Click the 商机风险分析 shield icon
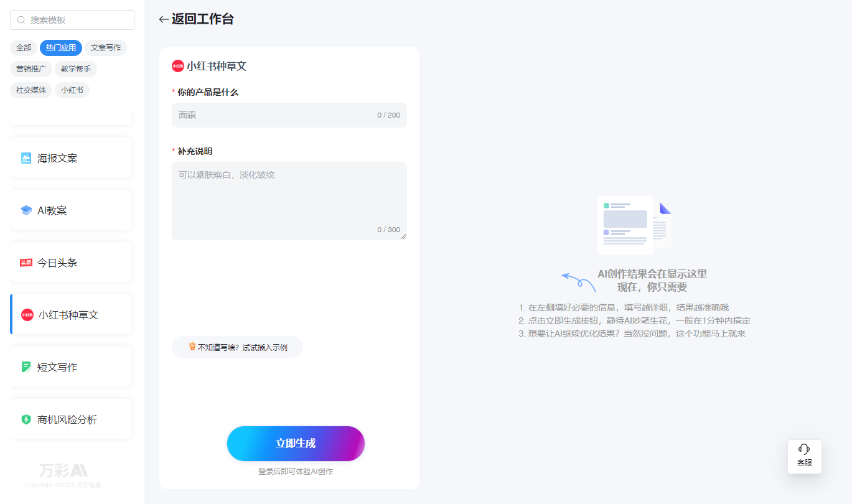Viewport: 852px width, 504px height. click(x=26, y=419)
